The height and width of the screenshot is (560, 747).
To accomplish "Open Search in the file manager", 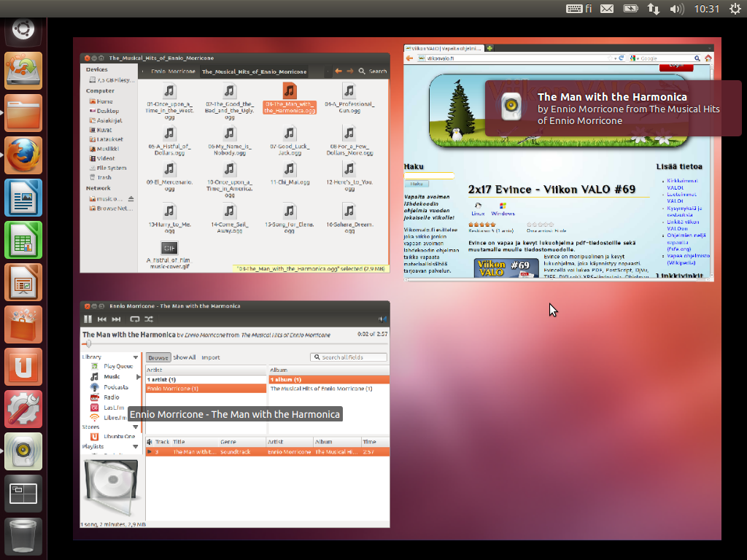I will [373, 71].
